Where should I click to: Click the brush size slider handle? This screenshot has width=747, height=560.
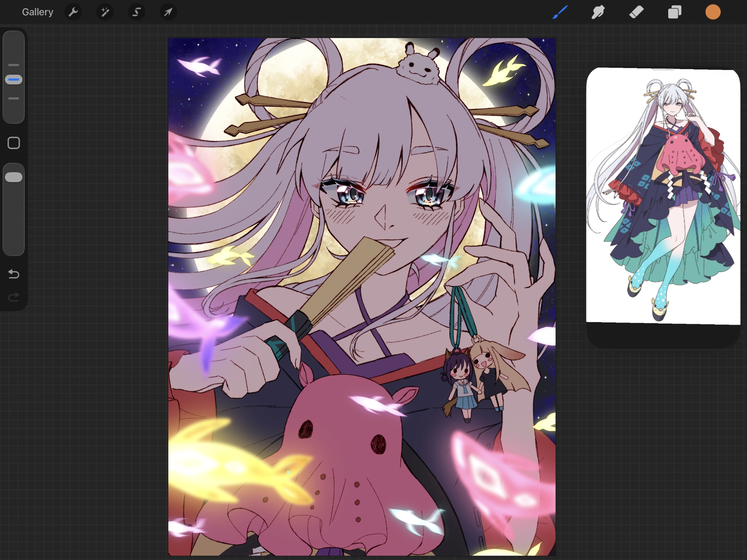click(x=14, y=80)
